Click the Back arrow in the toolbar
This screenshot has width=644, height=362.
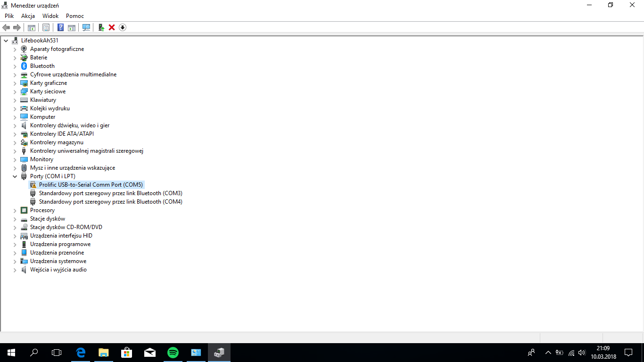(x=6, y=27)
